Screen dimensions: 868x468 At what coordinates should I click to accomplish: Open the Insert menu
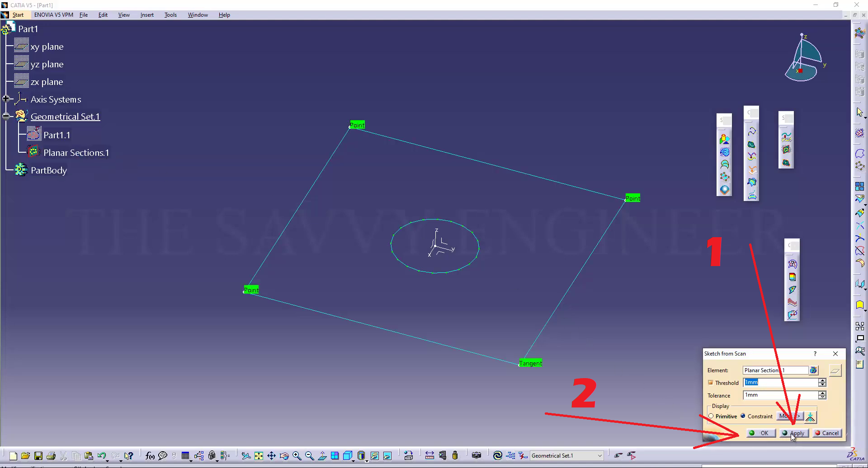click(x=146, y=15)
